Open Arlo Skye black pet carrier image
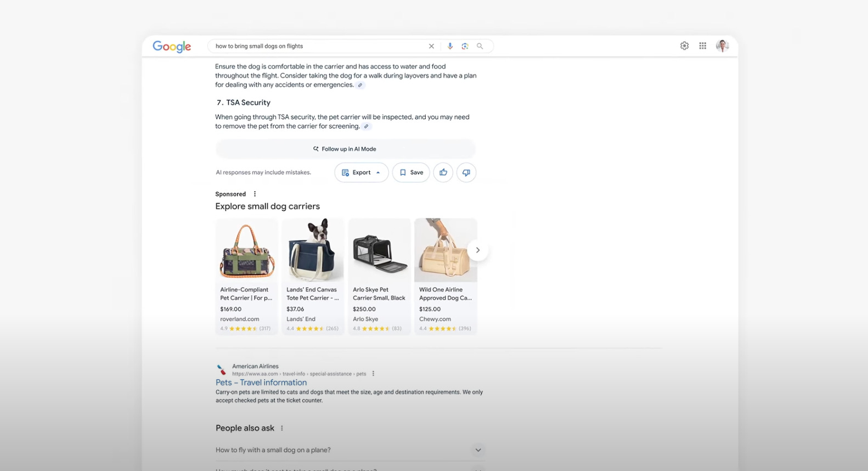Screen dimensions: 868x471 tap(380, 250)
